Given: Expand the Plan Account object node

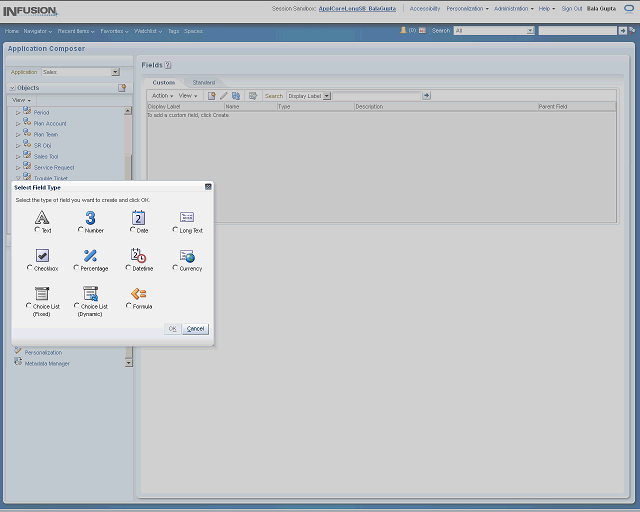Looking at the screenshot, I should coord(18,123).
